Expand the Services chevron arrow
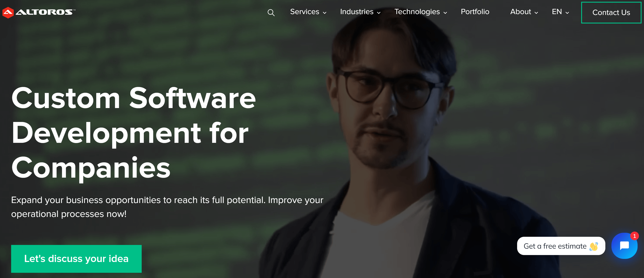 click(325, 13)
